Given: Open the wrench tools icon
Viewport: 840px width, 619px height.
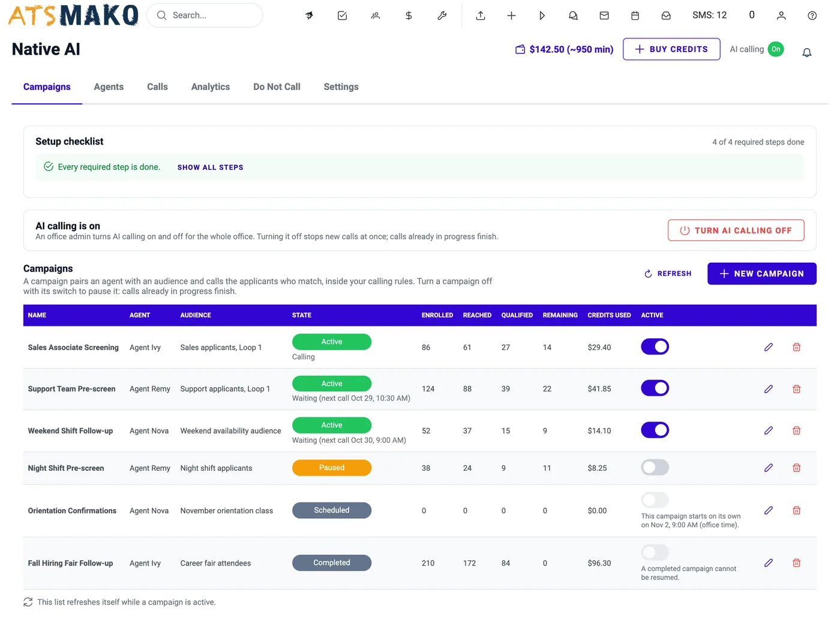Looking at the screenshot, I should click(x=442, y=16).
